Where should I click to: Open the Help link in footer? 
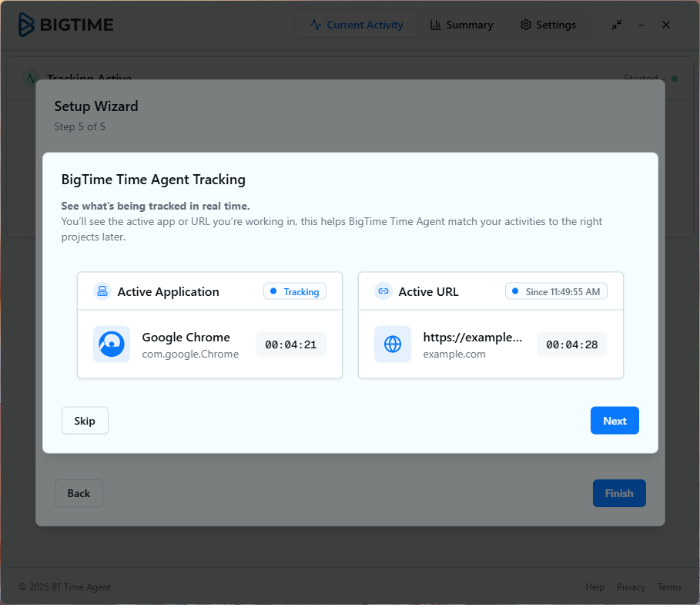[x=594, y=587]
